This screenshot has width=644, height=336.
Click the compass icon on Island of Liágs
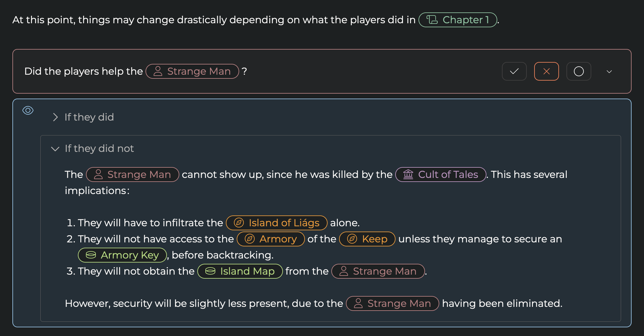[239, 223]
